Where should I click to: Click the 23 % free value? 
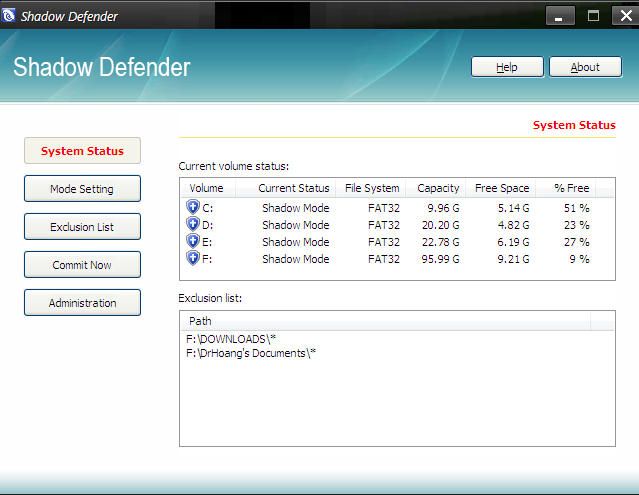click(577, 225)
